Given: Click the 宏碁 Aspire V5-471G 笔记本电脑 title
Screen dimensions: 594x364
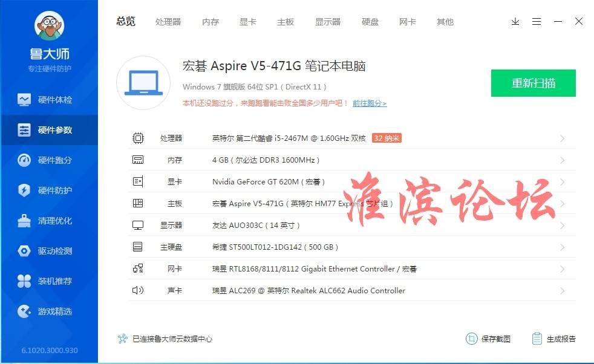Looking at the screenshot, I should 274,66.
